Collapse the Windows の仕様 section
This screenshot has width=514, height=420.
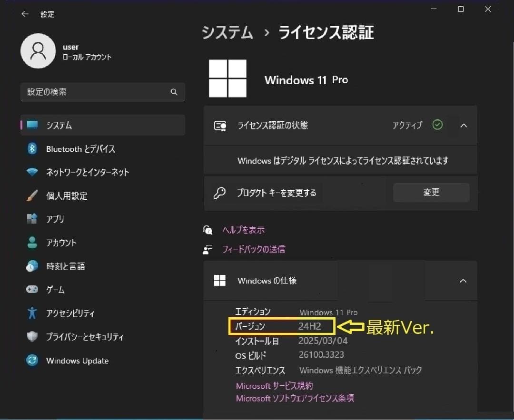[x=464, y=281]
